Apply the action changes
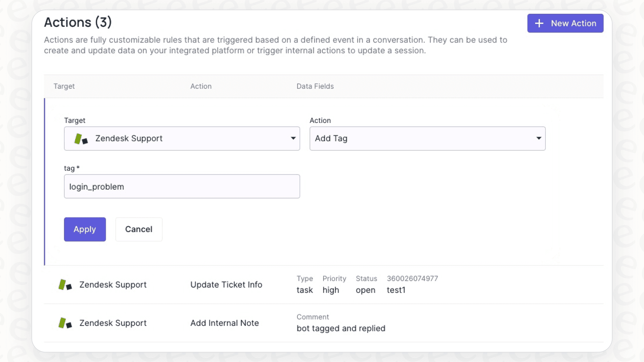644x362 pixels. [85, 229]
